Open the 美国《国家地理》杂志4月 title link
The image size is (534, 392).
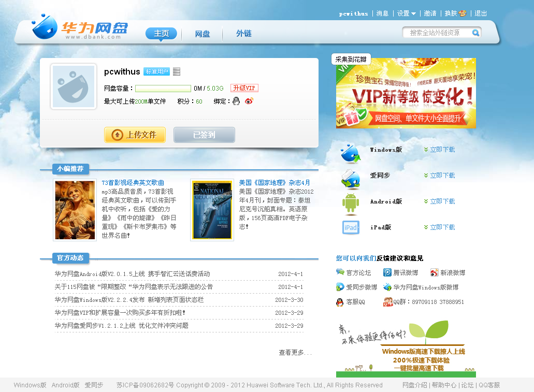tap(275, 183)
